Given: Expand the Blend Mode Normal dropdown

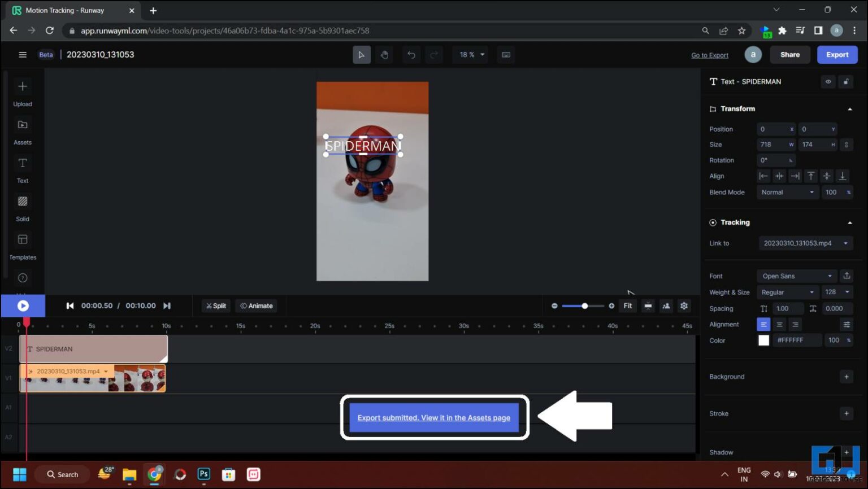Looking at the screenshot, I should coord(787,192).
